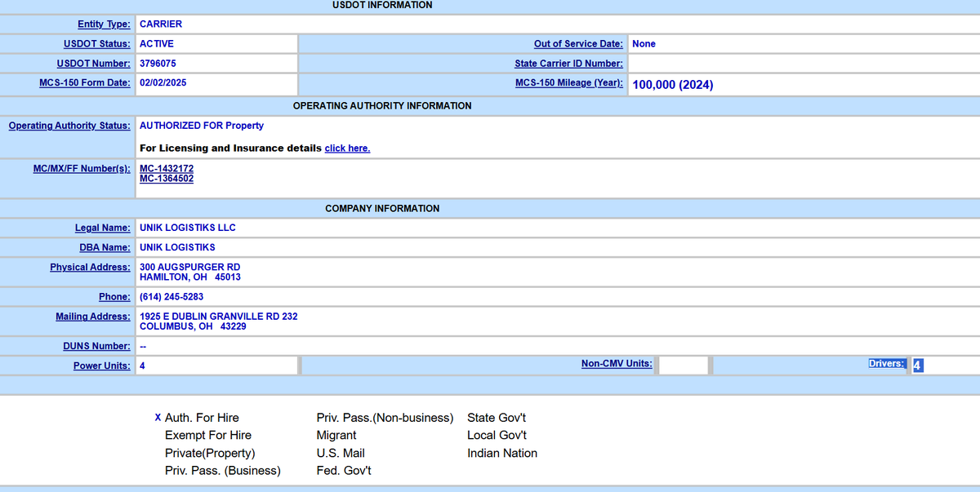This screenshot has height=492, width=980.
Task: Click the Phone label link
Action: pos(115,297)
